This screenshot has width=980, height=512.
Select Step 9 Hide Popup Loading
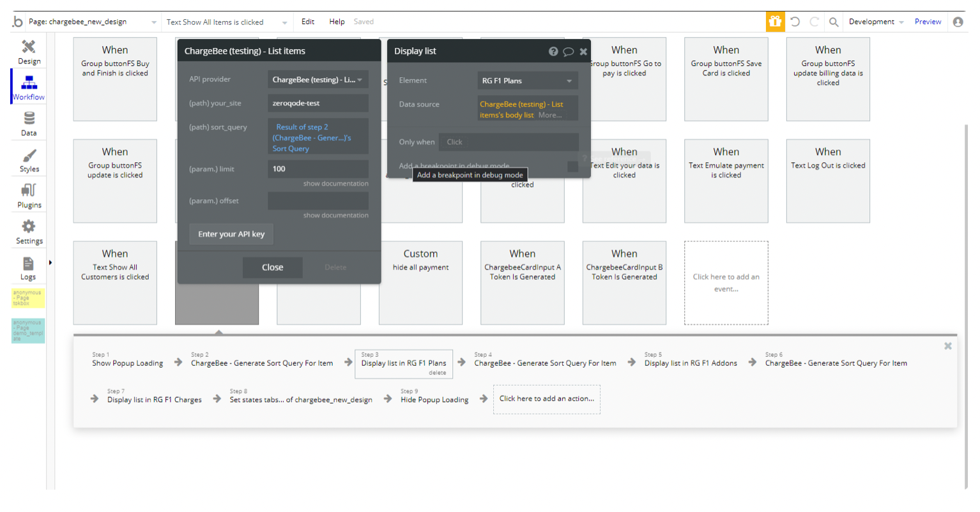434,396
